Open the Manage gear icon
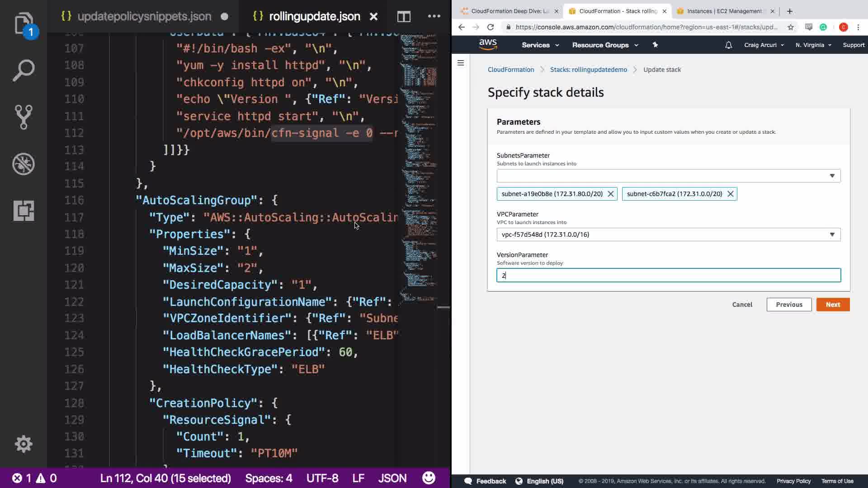 point(24,444)
